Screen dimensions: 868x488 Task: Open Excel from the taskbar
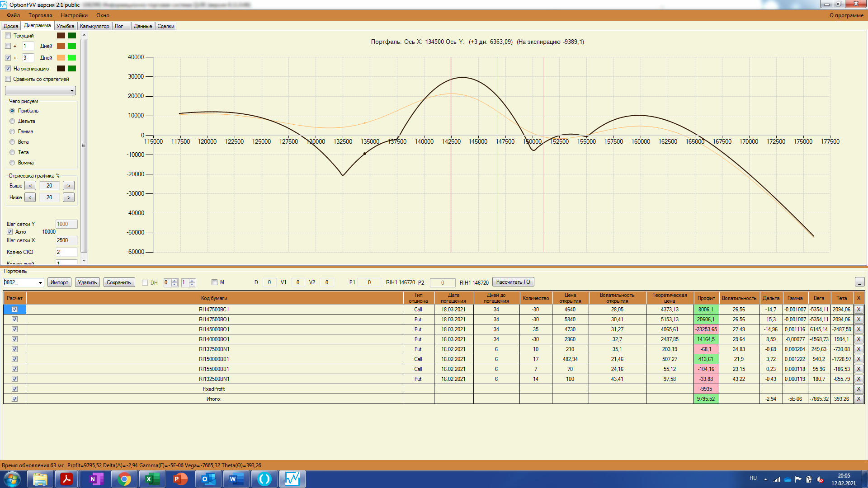(x=152, y=479)
